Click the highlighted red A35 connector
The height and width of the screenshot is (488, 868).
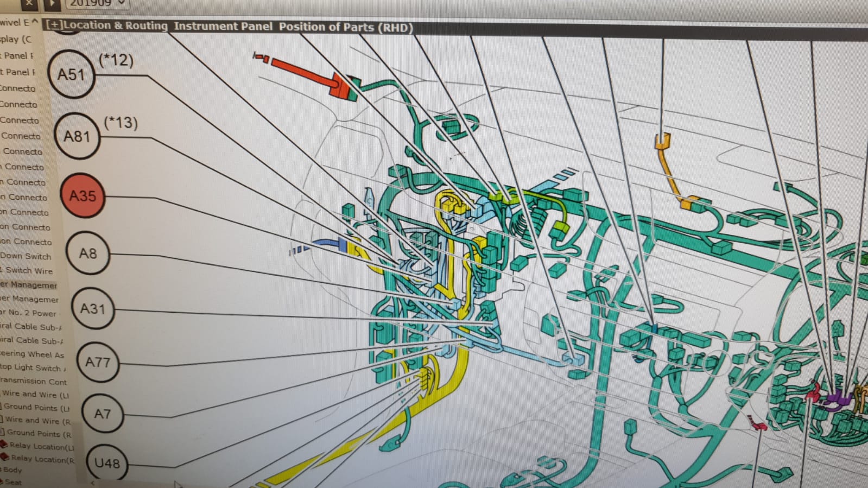tap(83, 196)
